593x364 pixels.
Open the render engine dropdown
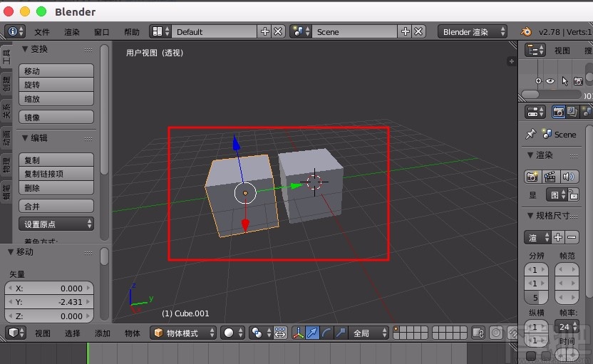[x=473, y=32]
